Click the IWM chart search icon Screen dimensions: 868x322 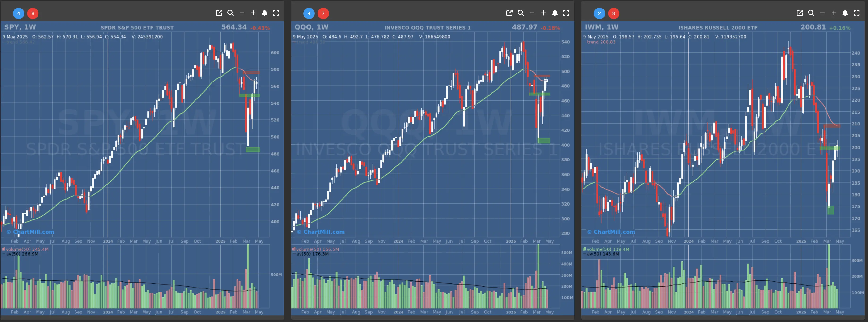point(811,13)
